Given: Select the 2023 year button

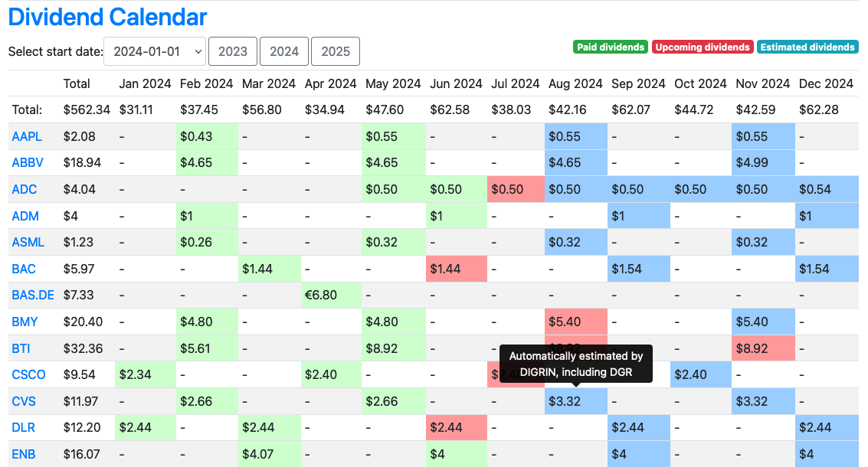Looking at the screenshot, I should coord(232,51).
